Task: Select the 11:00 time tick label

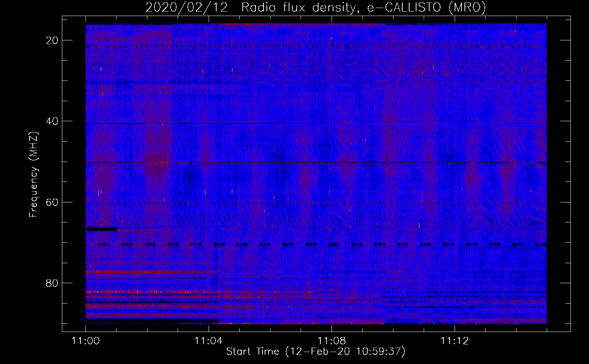Action: click(86, 341)
